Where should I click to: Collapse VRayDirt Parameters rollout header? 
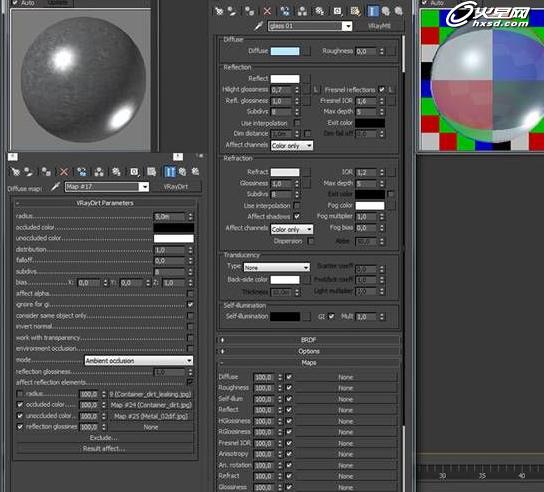(x=105, y=203)
